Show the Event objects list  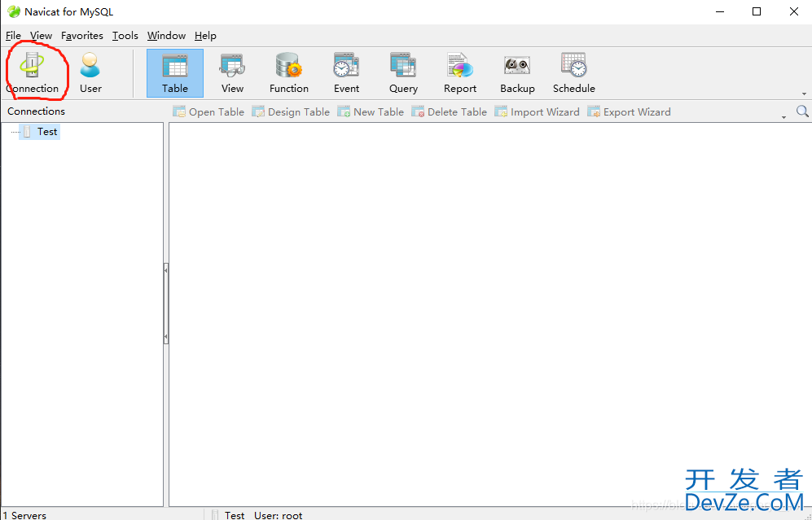point(346,73)
